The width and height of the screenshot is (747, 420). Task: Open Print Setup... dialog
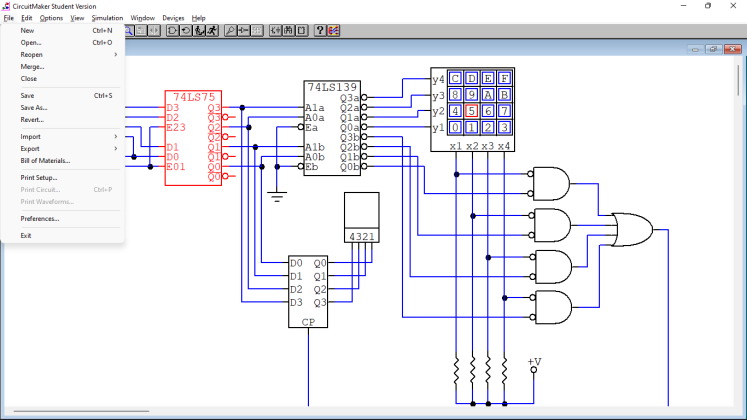(x=62, y=178)
